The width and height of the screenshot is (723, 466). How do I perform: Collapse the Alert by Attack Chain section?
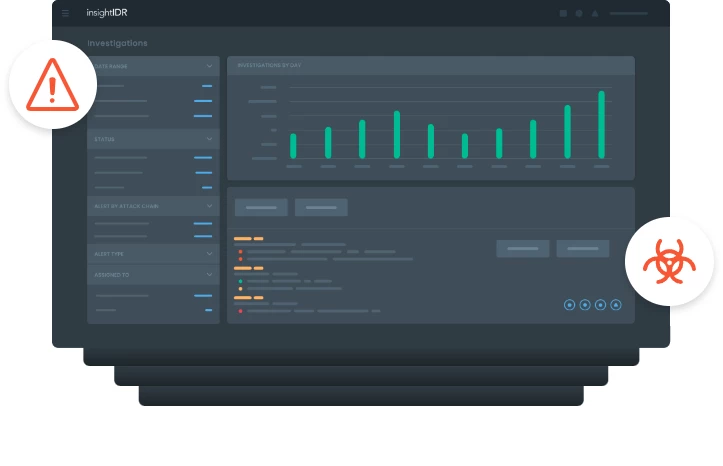click(209, 205)
